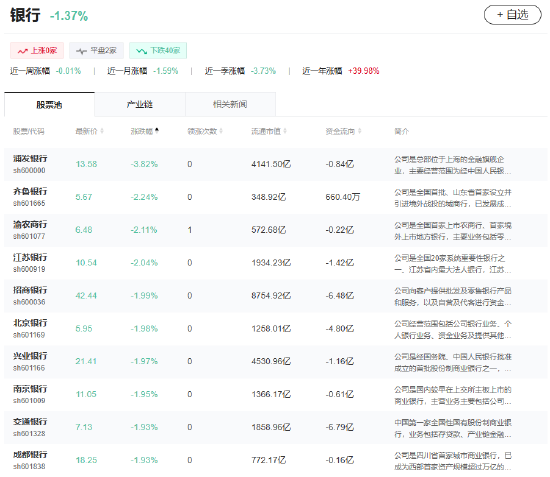Screen dimensions: 550x477
Task: Select fund flow -5.79亿 of 交通银行
Action: [x=340, y=427]
